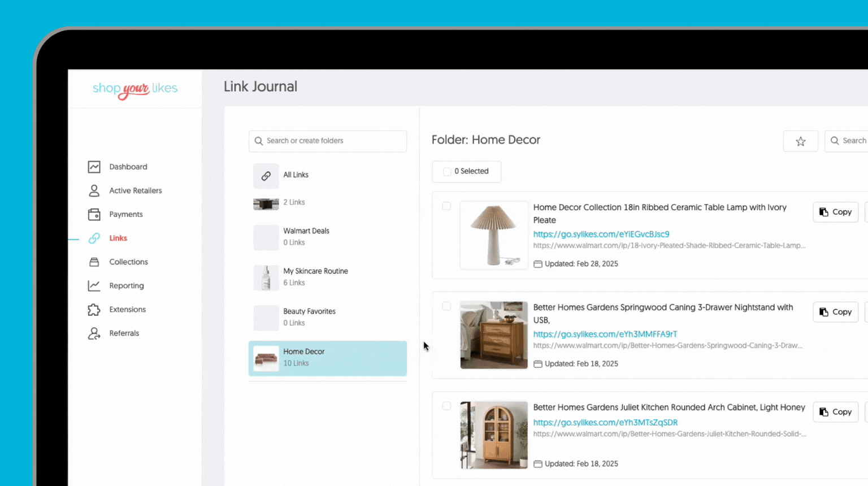Open the Walmart Deals folder
The width and height of the screenshot is (868, 486).
pyautogui.click(x=328, y=237)
